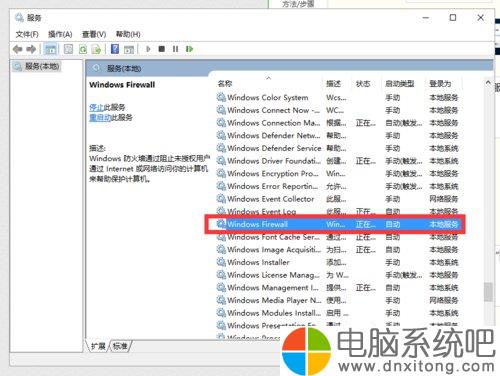Screen dimensions: 500x376
Task: Toggle the console tree toolbar icon
Action: tap(51, 49)
